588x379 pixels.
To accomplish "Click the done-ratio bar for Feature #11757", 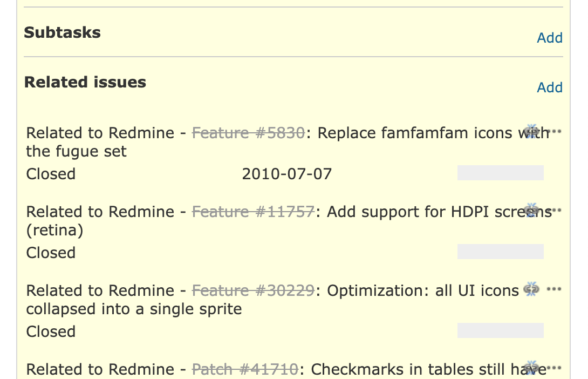I will [x=500, y=252].
